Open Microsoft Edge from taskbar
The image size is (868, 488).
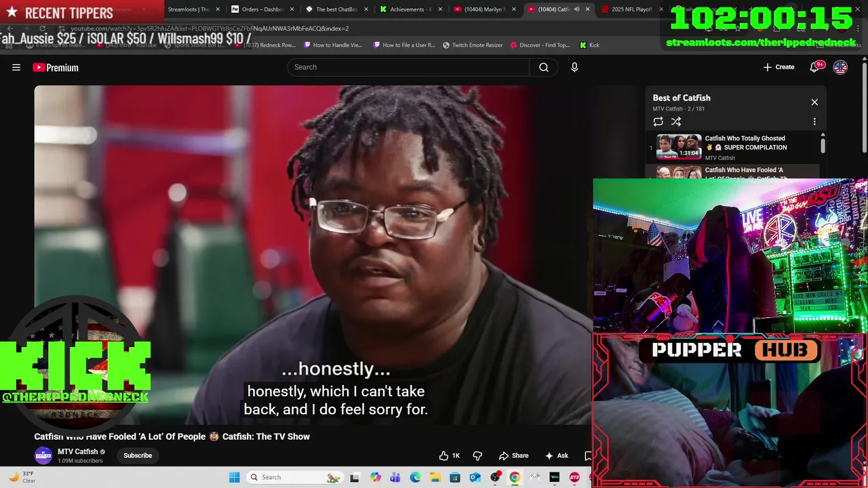[x=415, y=477]
